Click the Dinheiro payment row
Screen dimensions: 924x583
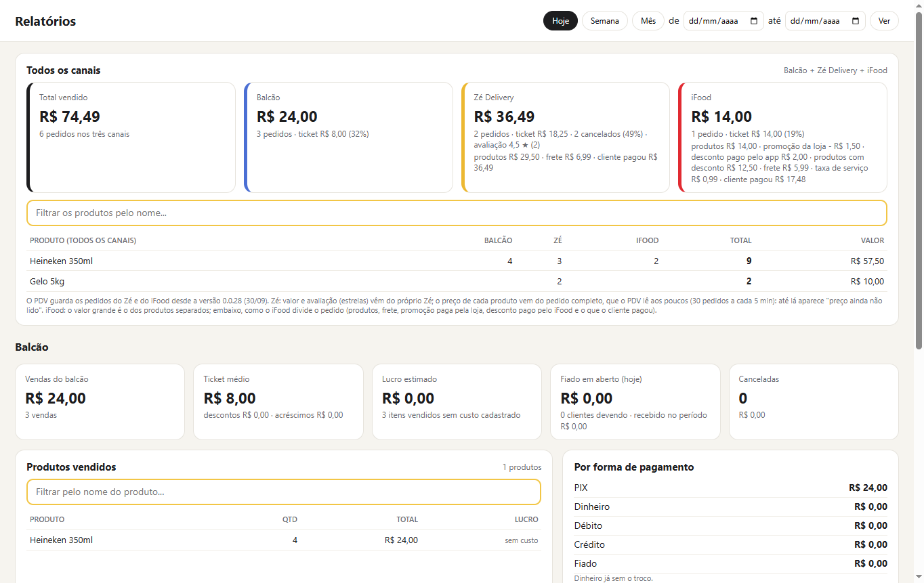(x=731, y=506)
